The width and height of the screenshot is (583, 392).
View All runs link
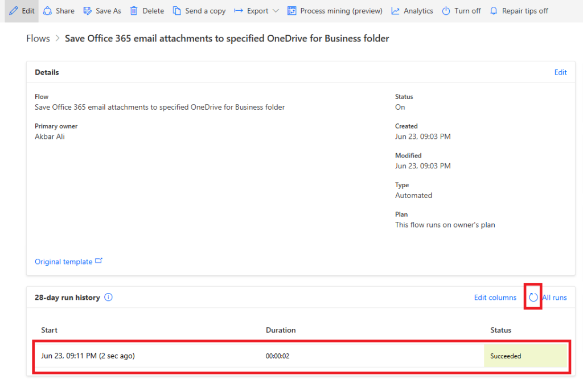[x=555, y=297]
